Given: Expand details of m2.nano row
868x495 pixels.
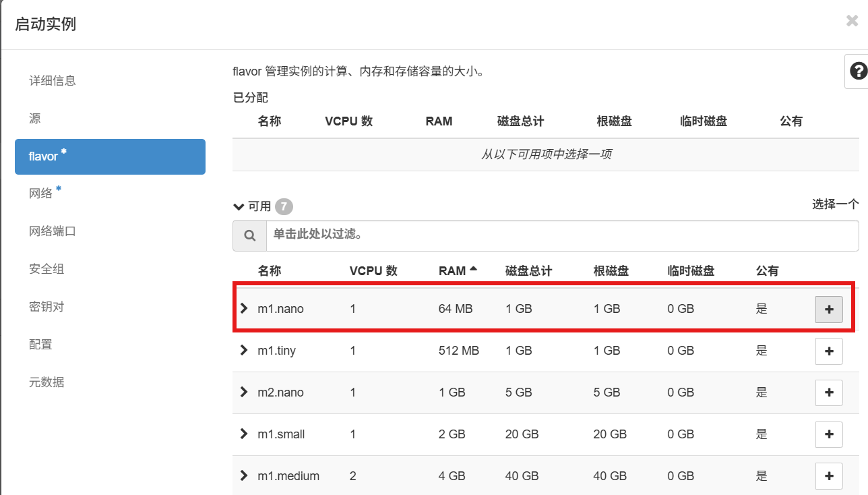Looking at the screenshot, I should click(244, 392).
